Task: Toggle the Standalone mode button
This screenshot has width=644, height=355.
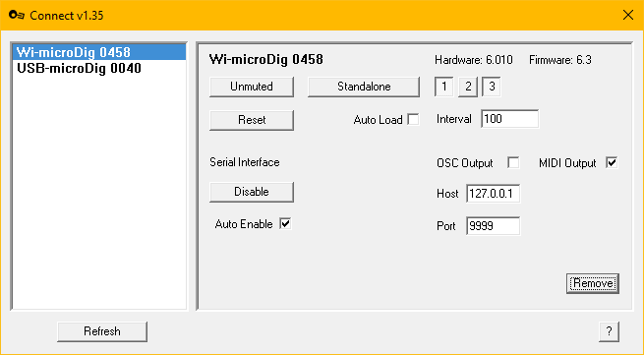Action: coord(364,87)
